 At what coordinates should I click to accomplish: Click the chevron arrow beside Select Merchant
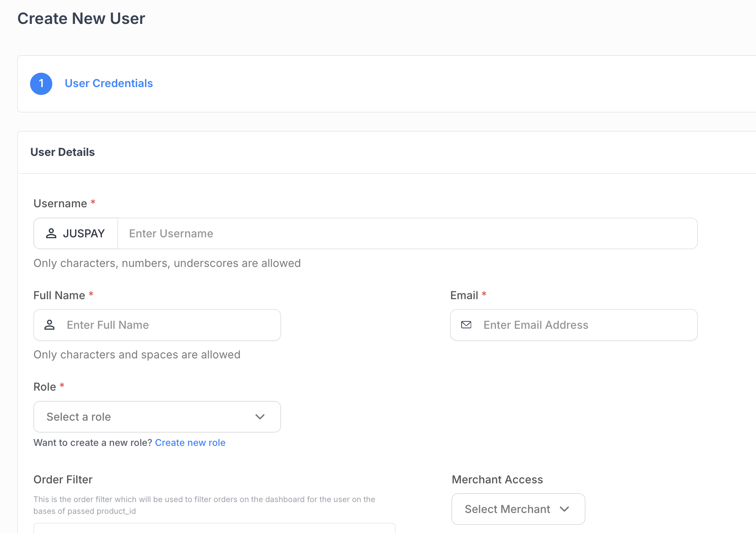pyautogui.click(x=564, y=509)
